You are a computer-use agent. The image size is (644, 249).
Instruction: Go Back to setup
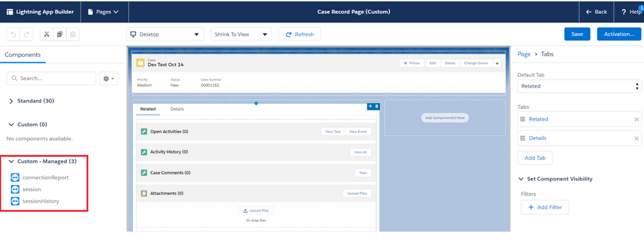tap(596, 12)
